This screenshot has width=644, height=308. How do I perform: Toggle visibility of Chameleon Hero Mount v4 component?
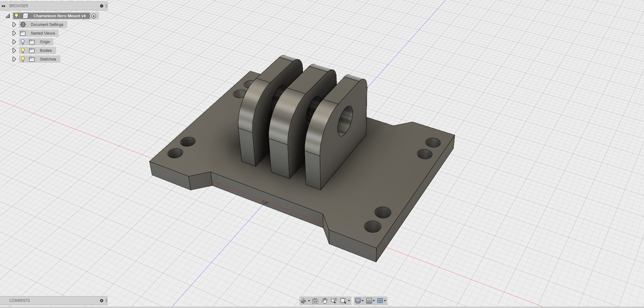(16, 16)
